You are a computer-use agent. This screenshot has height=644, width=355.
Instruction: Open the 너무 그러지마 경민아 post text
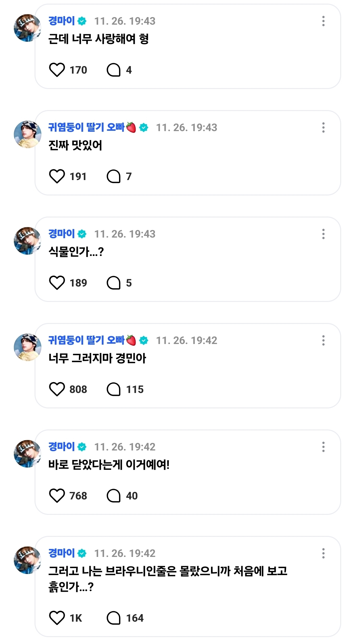tap(97, 358)
